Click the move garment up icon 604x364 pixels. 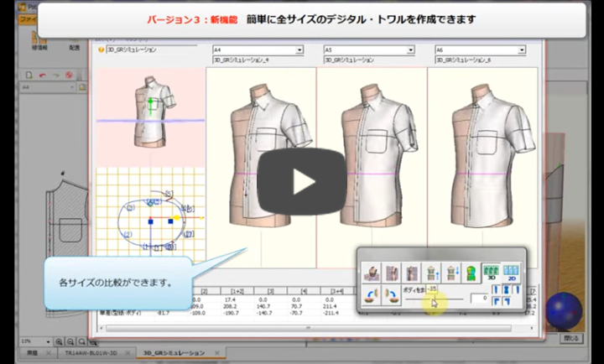coord(431,271)
